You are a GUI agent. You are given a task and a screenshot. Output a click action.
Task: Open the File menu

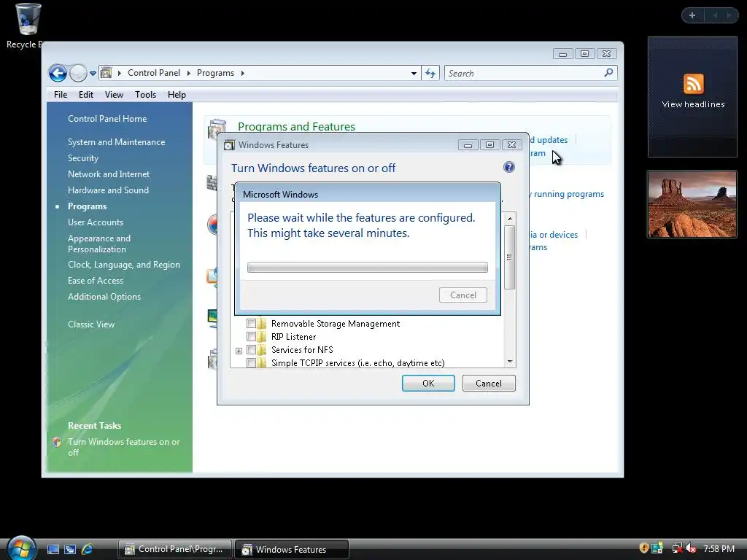(61, 95)
